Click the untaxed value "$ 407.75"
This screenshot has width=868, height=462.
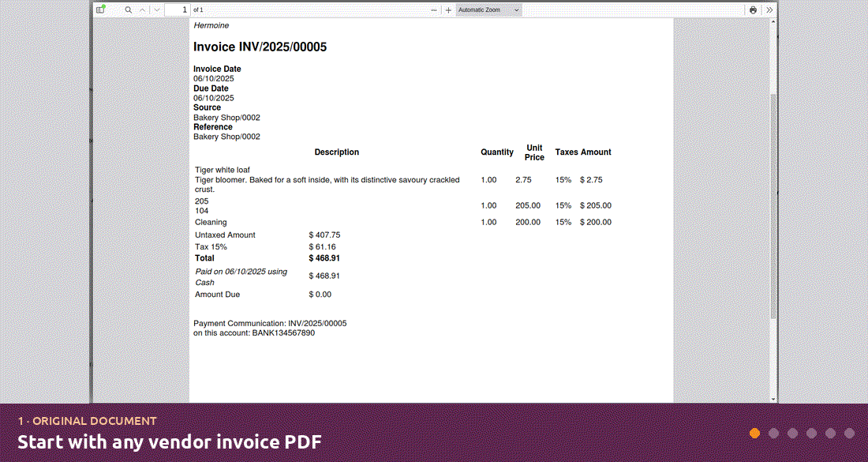pyautogui.click(x=325, y=235)
